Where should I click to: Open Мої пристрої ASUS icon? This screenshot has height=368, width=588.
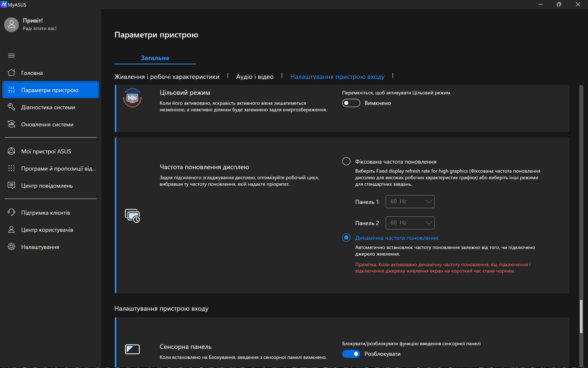click(x=11, y=151)
